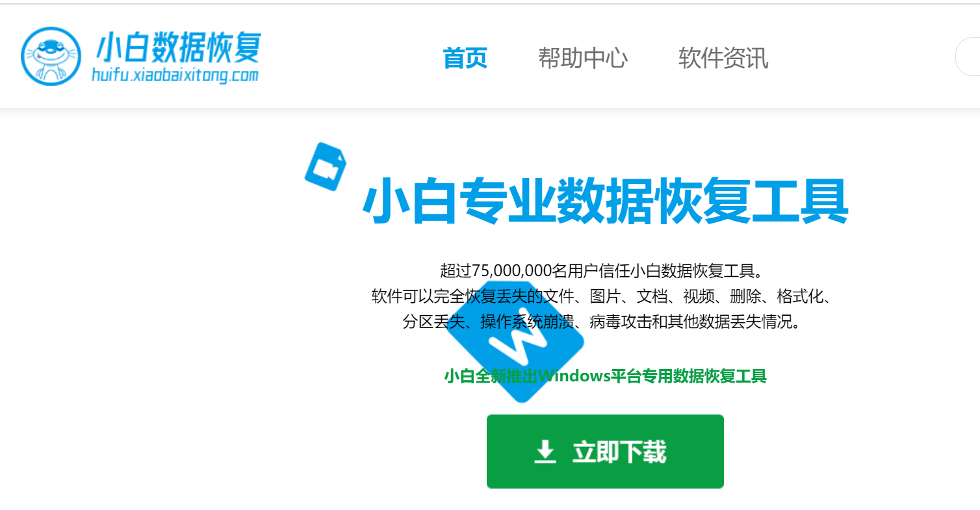Open the 帮助中心 navigation item

pyautogui.click(x=582, y=58)
